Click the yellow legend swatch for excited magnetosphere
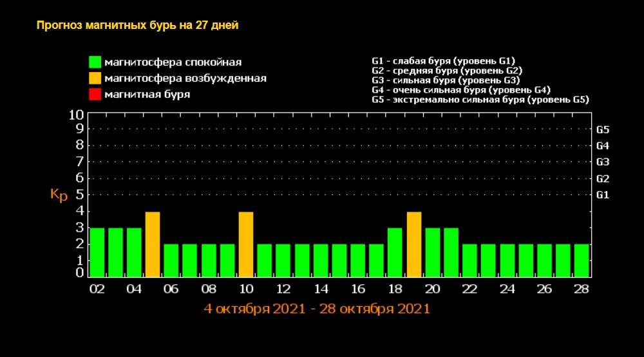 [x=95, y=78]
